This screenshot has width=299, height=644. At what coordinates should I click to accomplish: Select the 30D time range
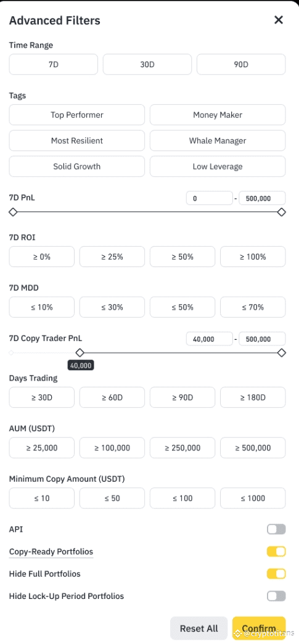(x=147, y=65)
